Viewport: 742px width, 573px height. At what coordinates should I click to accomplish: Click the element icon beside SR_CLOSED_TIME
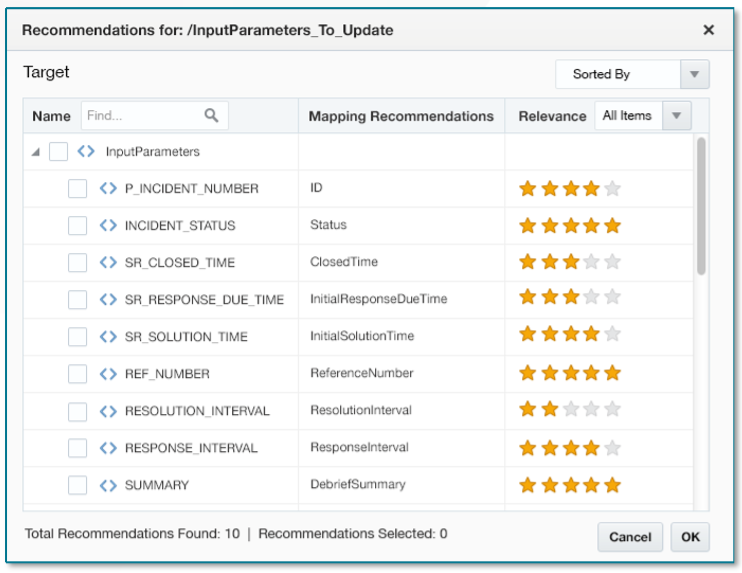108,263
